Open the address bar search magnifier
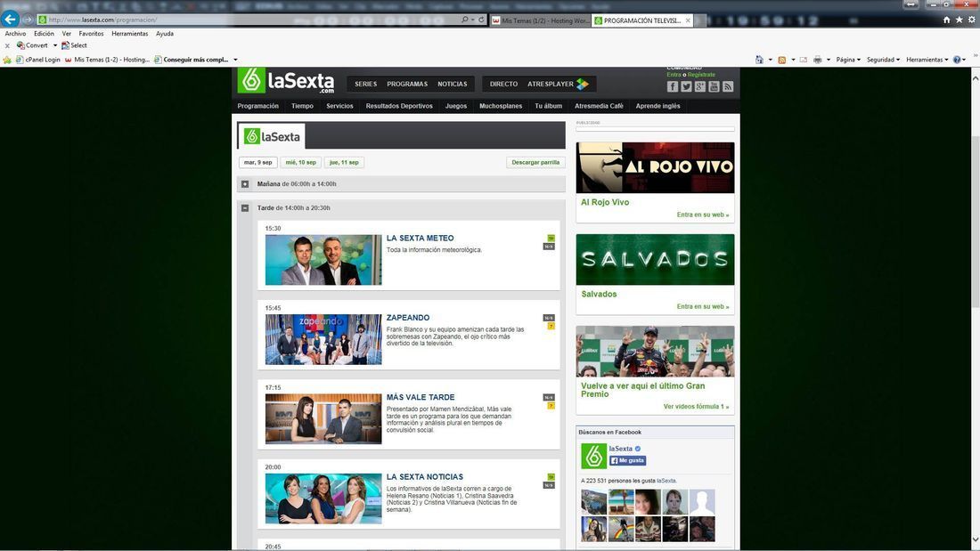This screenshot has width=980, height=551. [x=464, y=20]
